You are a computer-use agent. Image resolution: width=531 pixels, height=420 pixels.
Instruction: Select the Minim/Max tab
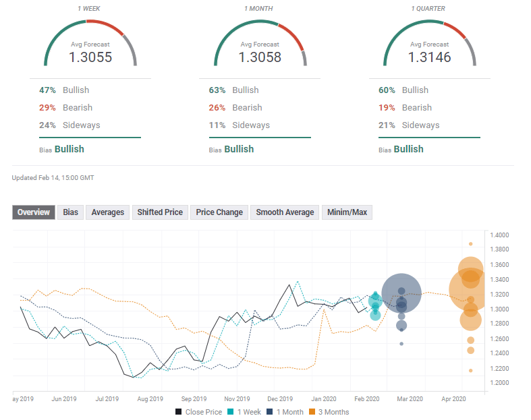pyautogui.click(x=347, y=212)
